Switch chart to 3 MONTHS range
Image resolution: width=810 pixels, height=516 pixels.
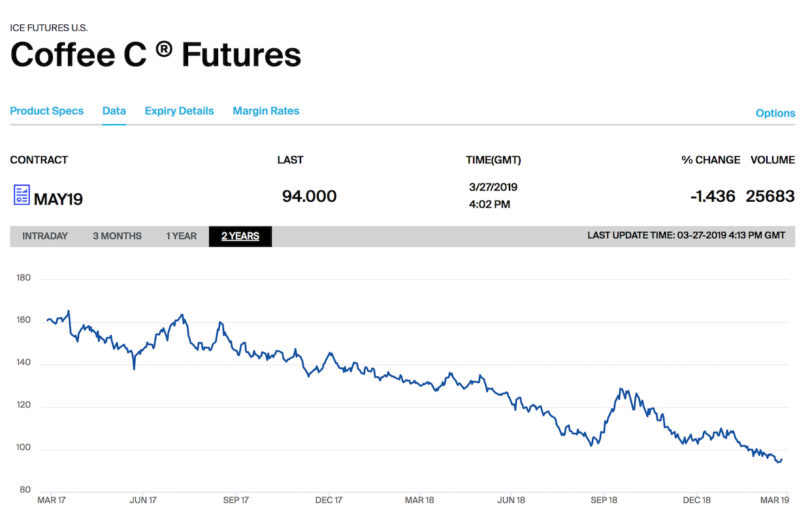point(117,236)
